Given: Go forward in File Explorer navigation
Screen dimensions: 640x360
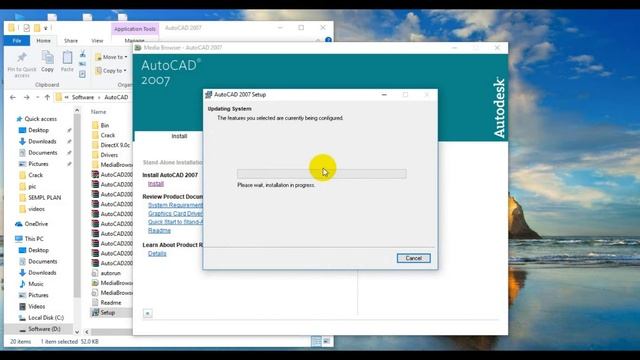Looking at the screenshot, I should click(27, 98).
